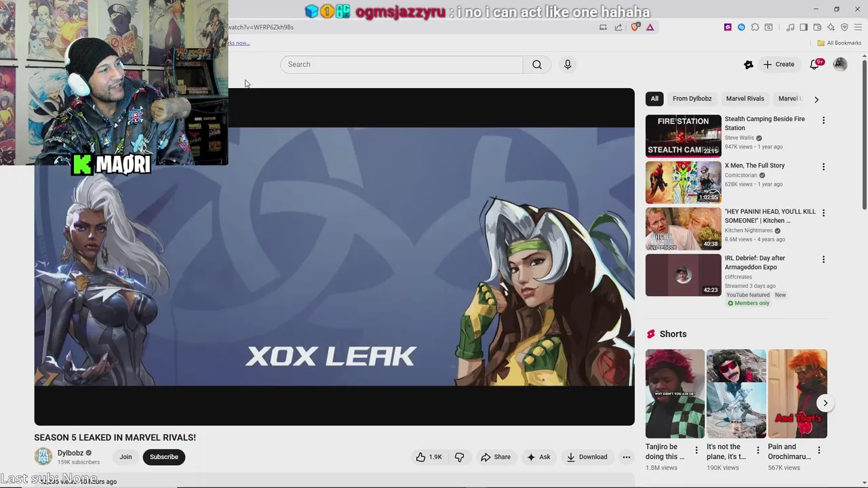Screen dimensions: 868x488
Task: Open the tab search icon
Action: click(x=768, y=27)
